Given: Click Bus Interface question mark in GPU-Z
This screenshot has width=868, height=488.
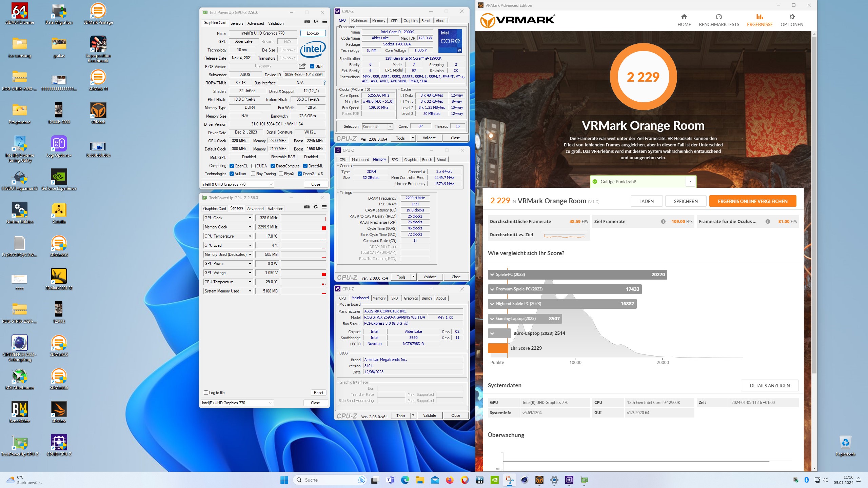Looking at the screenshot, I should coord(324,83).
